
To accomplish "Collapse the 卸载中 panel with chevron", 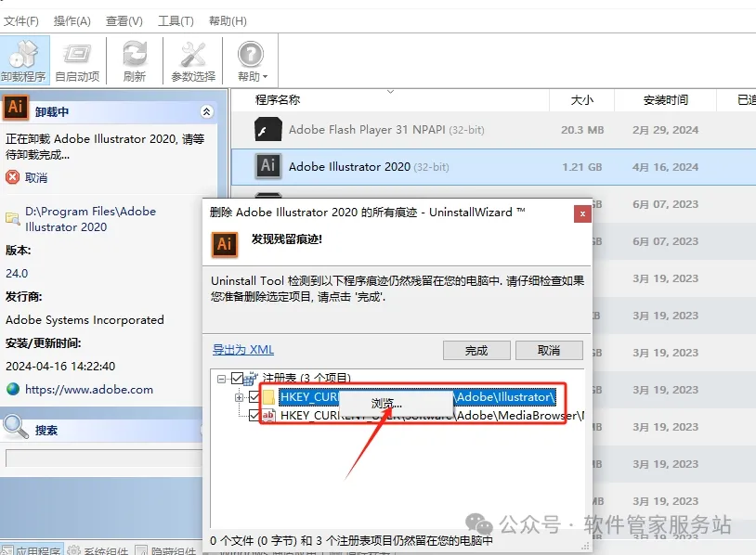I will pos(206,111).
